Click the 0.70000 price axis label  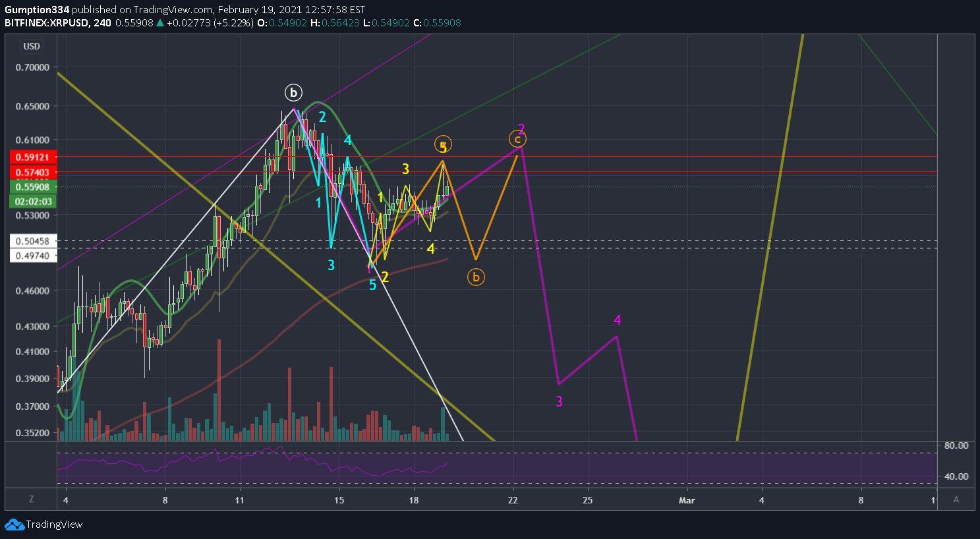tap(33, 67)
